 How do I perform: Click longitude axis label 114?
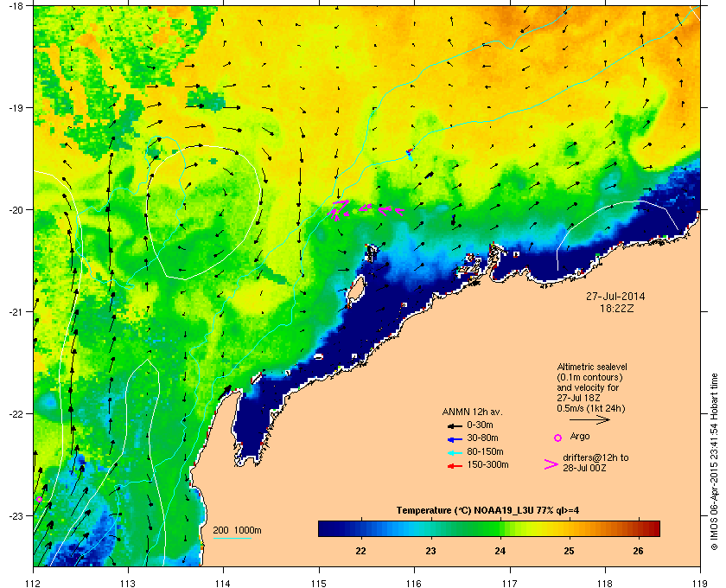point(223,583)
